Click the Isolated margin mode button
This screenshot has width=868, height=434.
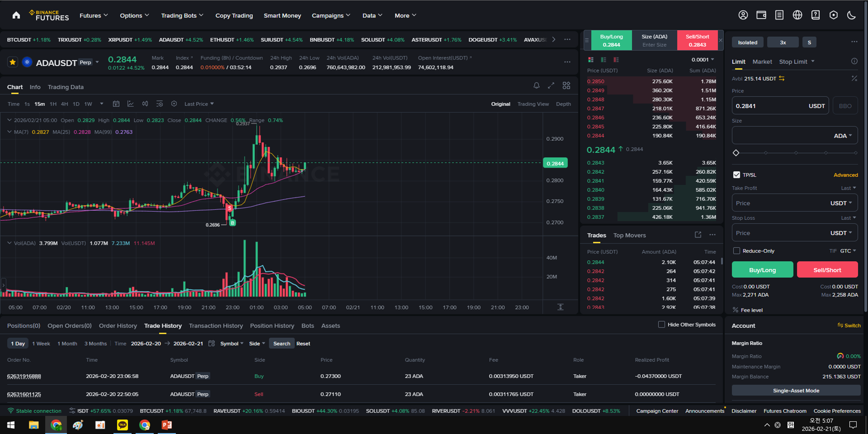pyautogui.click(x=747, y=42)
